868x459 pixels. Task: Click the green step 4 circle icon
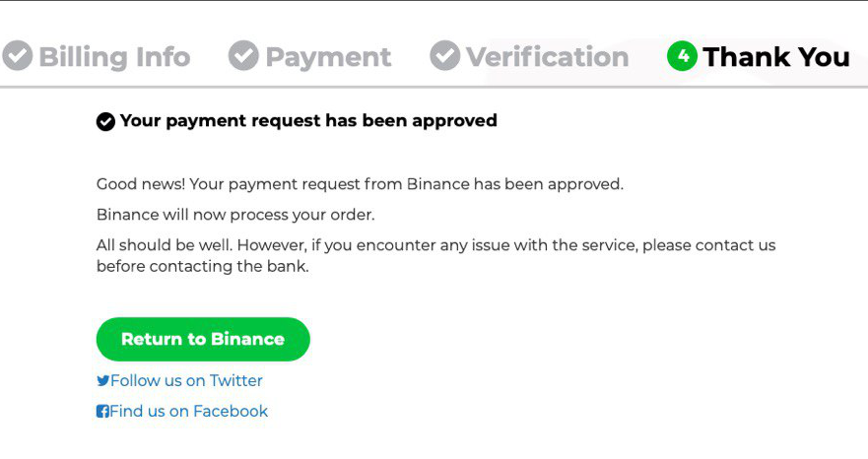coord(682,56)
